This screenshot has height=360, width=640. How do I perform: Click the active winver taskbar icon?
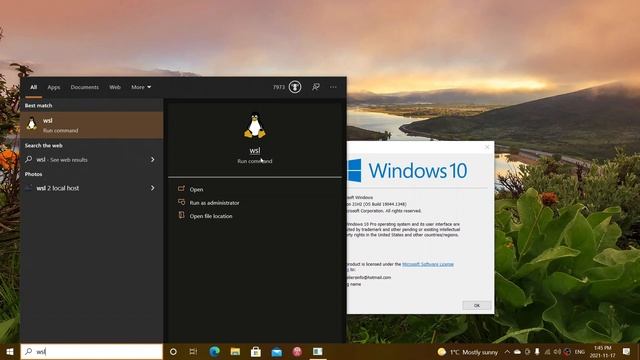(318, 351)
